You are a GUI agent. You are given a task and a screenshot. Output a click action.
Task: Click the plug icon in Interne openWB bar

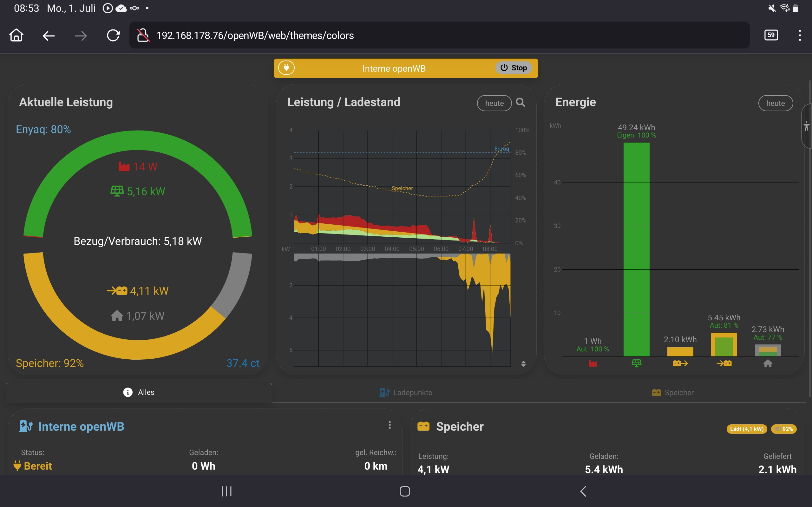click(286, 68)
